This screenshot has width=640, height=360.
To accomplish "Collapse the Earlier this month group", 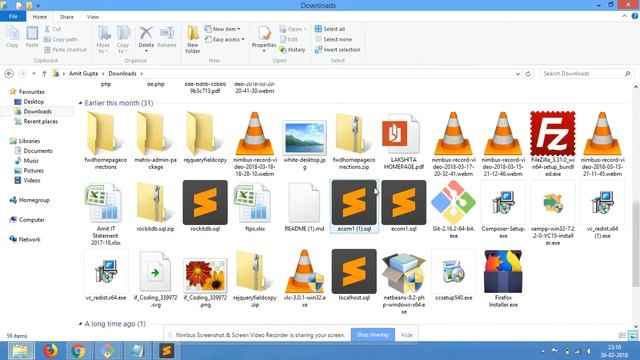I will (x=80, y=103).
